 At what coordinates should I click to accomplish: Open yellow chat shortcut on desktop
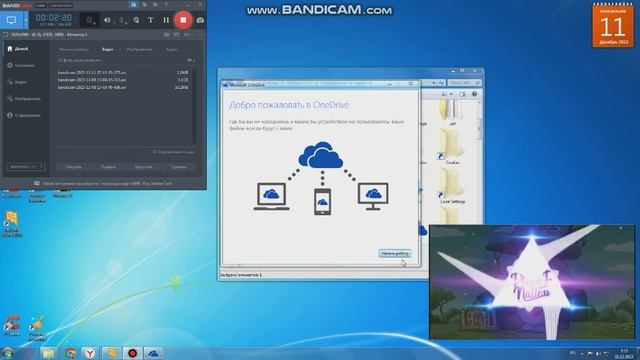click(x=11, y=224)
